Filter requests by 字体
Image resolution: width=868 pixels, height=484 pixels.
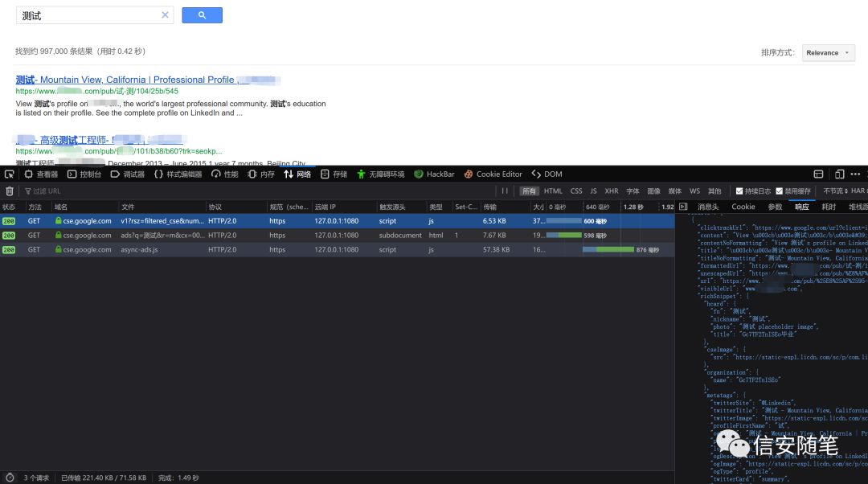(x=633, y=191)
